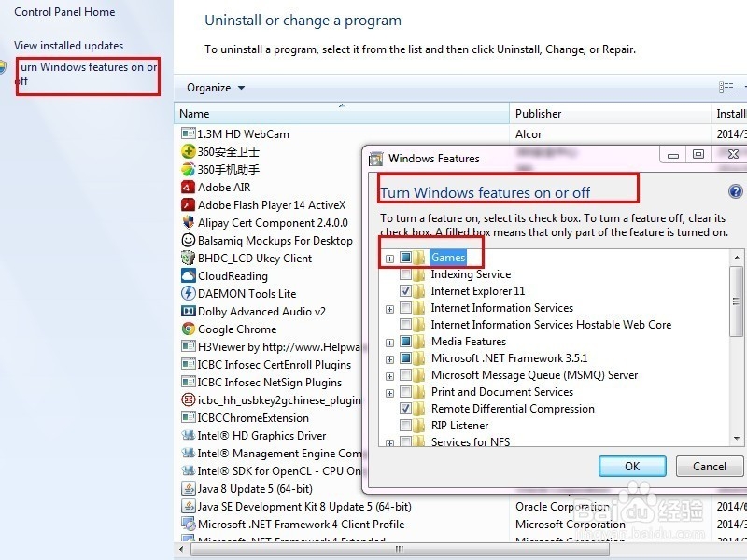Click the ICBC Infosec CertEnroll Plugins icon
This screenshot has height=560, width=747.
click(x=189, y=364)
